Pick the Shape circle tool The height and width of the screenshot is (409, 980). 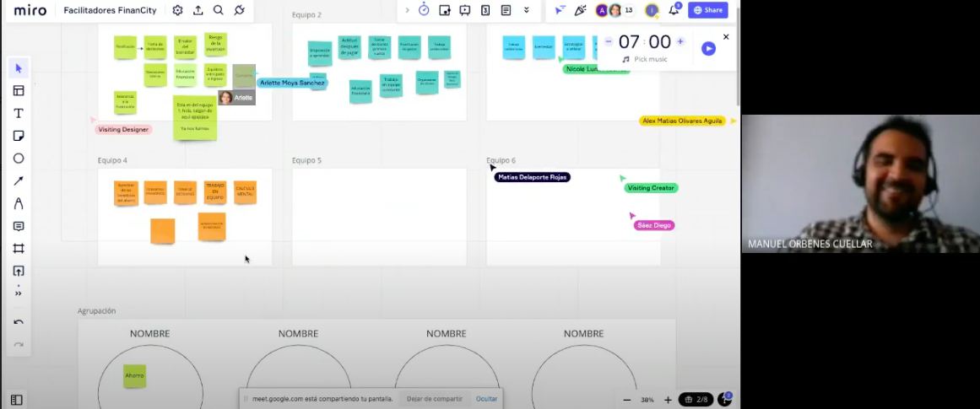19,159
